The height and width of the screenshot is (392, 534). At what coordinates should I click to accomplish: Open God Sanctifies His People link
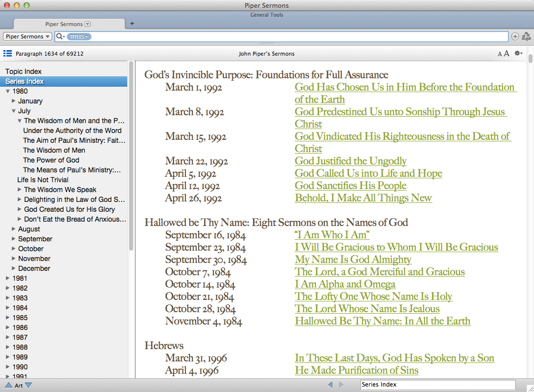point(351,186)
